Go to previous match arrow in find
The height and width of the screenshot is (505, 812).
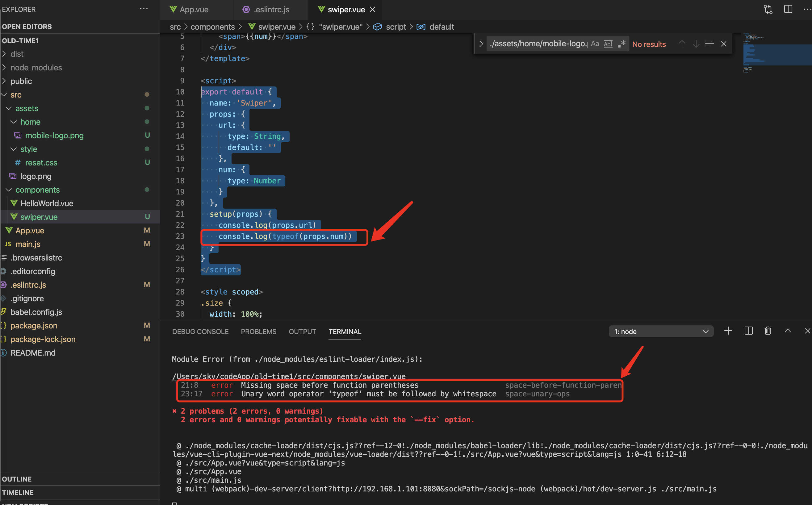click(682, 44)
